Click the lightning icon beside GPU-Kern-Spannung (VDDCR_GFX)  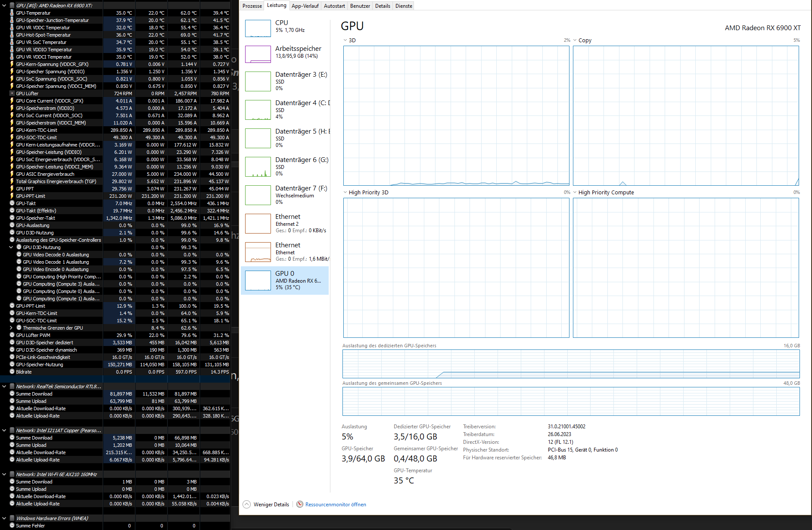pyautogui.click(x=12, y=64)
